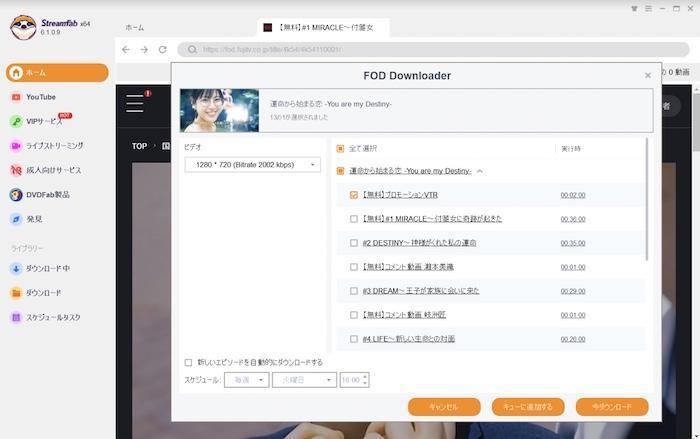Click TOP in the page breadcrumb

139,146
